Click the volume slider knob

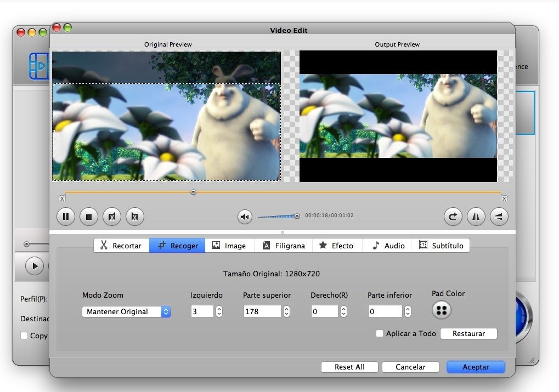297,216
